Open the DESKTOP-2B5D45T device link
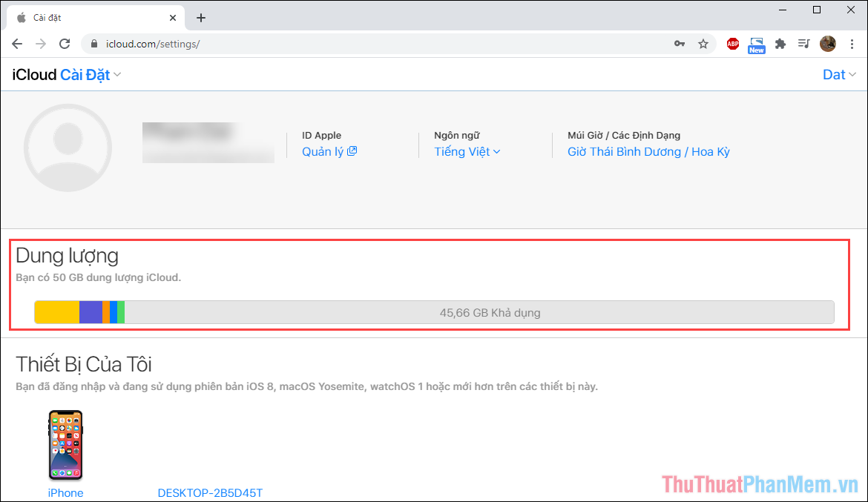The image size is (868, 502). pyautogui.click(x=210, y=492)
